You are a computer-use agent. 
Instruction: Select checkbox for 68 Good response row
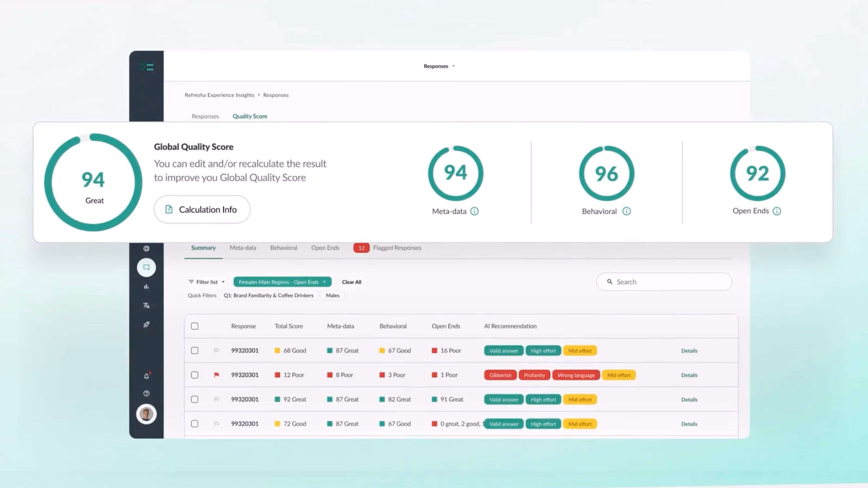click(x=194, y=351)
